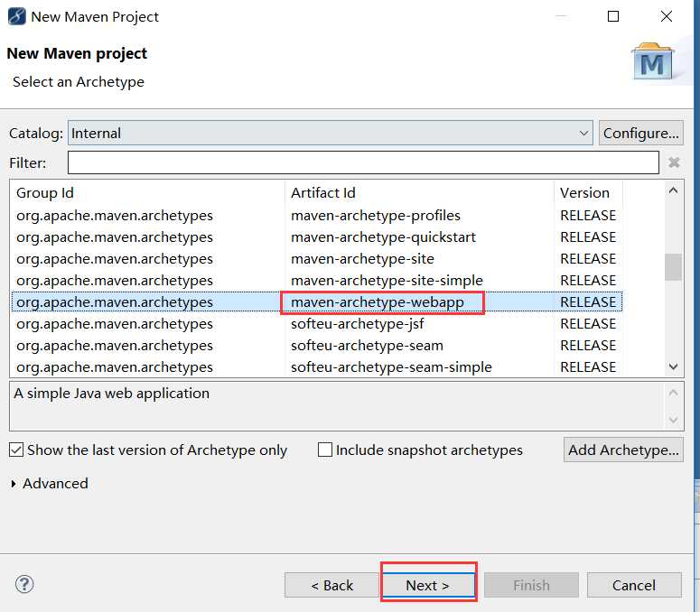Image resolution: width=700 pixels, height=612 pixels.
Task: Click RELEASE version in the quickstart row
Action: click(588, 237)
